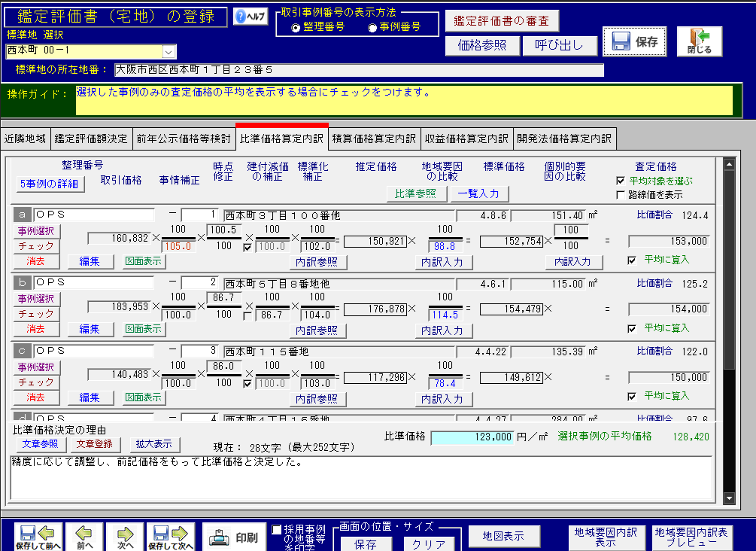756x551 pixels.
Task: Uncheck 平均対象を選ぶ checkbox
Action: (x=621, y=181)
